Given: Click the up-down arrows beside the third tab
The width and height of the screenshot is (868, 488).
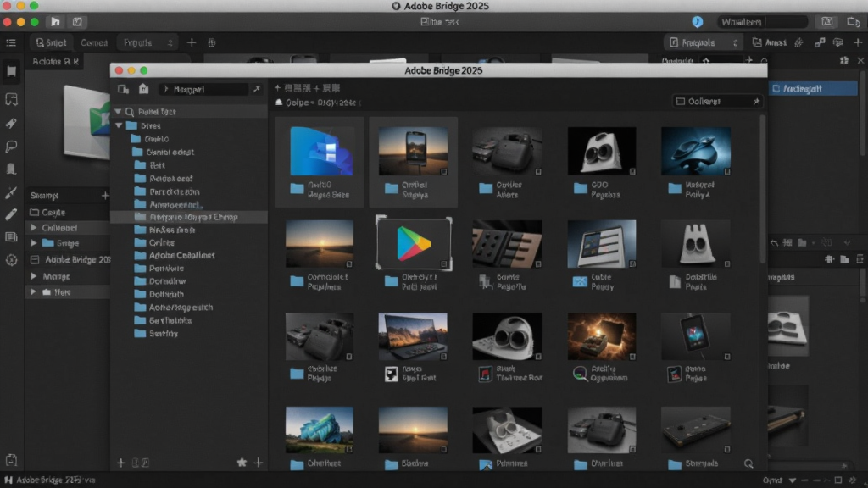Looking at the screenshot, I should pos(170,42).
